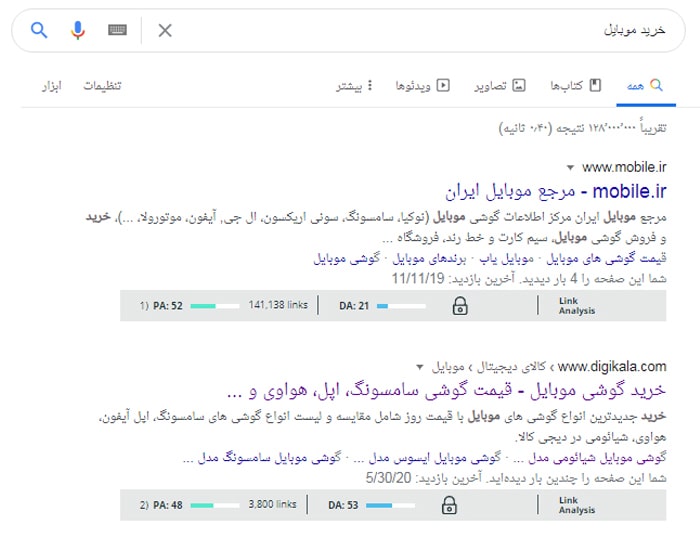Click the blue search magnifier icon
700x546 pixels.
point(39,30)
